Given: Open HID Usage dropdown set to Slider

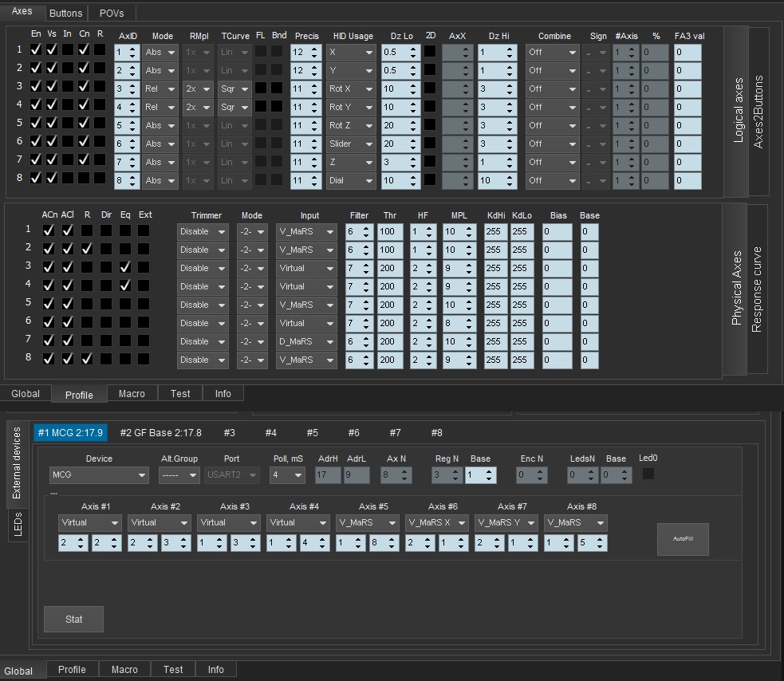Looking at the screenshot, I should point(350,144).
